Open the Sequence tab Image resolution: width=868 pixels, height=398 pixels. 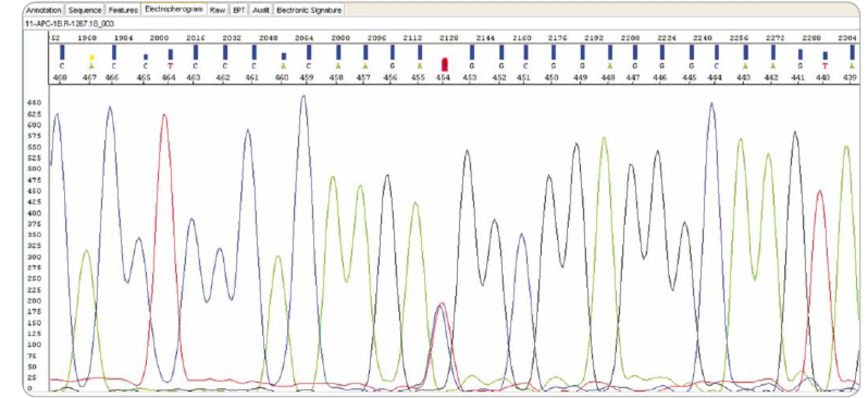coord(85,10)
